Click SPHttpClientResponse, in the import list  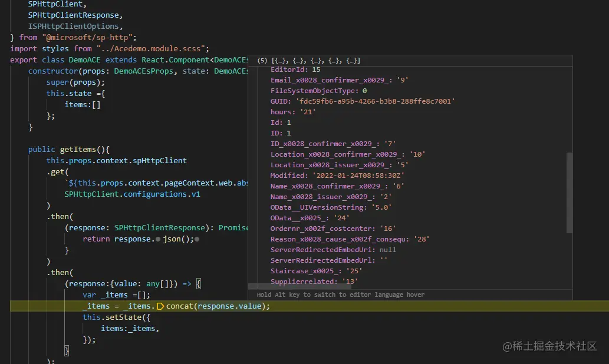coord(75,15)
